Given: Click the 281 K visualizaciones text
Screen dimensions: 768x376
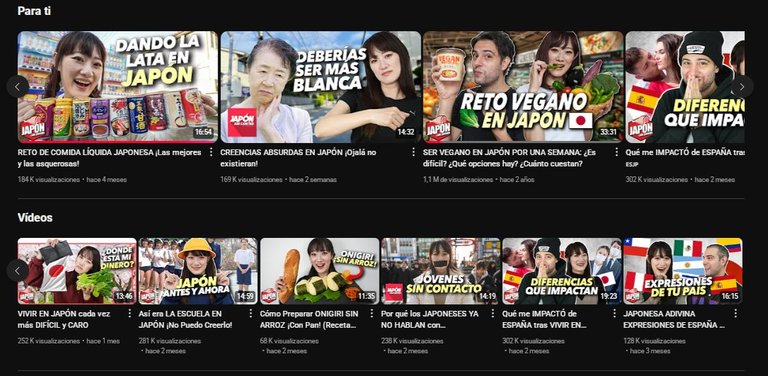Looking at the screenshot, I should [x=170, y=341].
